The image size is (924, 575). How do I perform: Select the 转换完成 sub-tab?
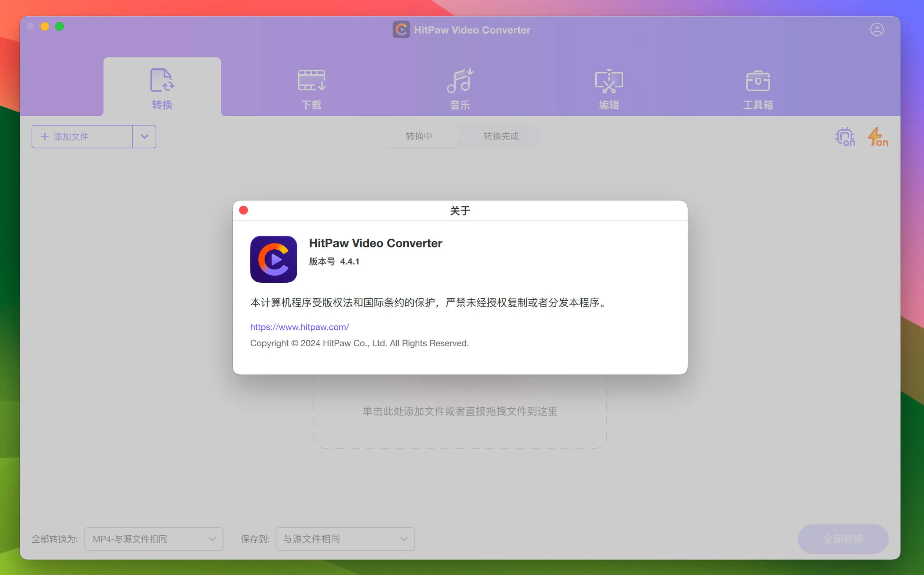(x=501, y=136)
